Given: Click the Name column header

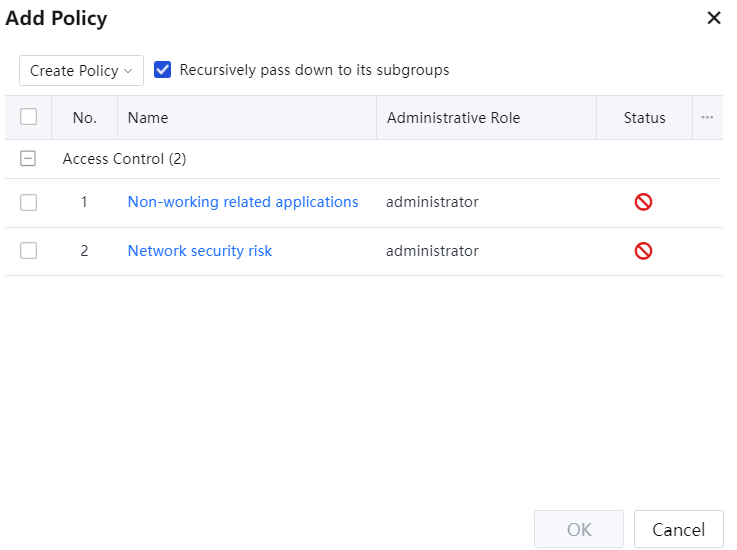Looking at the screenshot, I should pyautogui.click(x=148, y=118).
